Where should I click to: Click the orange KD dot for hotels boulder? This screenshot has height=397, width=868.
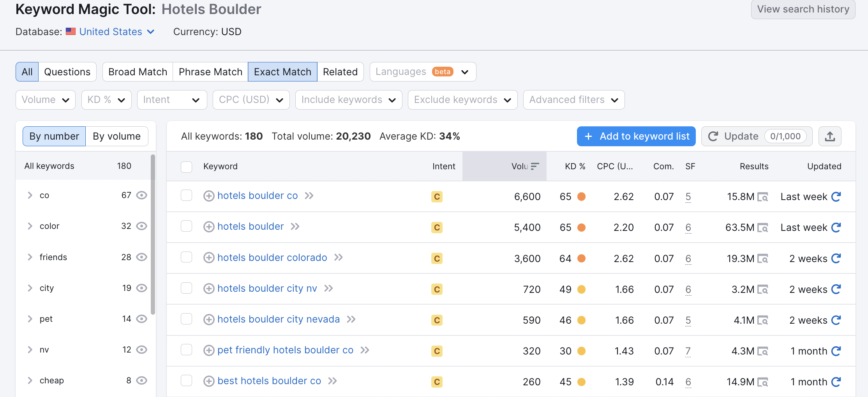coord(581,228)
